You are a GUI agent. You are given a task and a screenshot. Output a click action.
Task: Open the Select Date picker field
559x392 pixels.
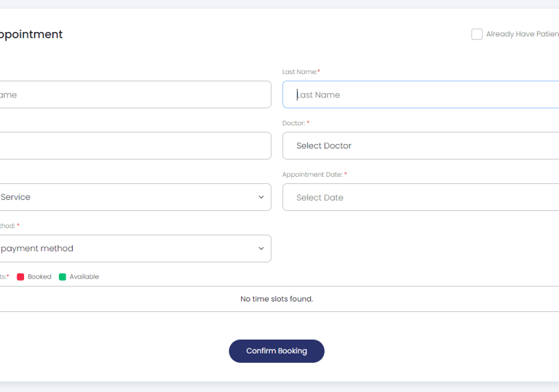(x=422, y=197)
